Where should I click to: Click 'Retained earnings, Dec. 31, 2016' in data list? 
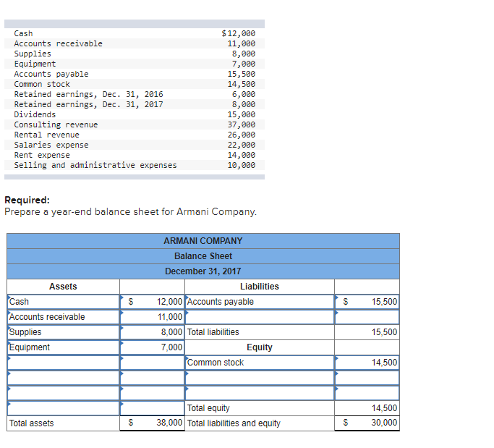88,94
